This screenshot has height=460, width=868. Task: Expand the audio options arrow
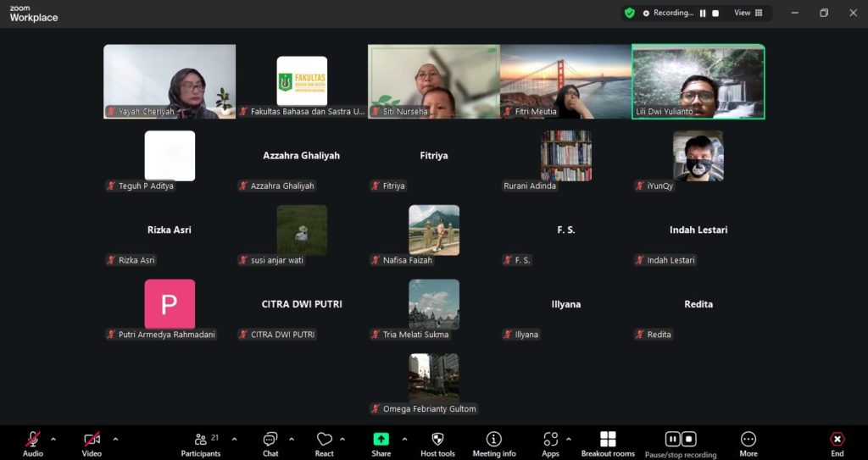tap(53, 439)
